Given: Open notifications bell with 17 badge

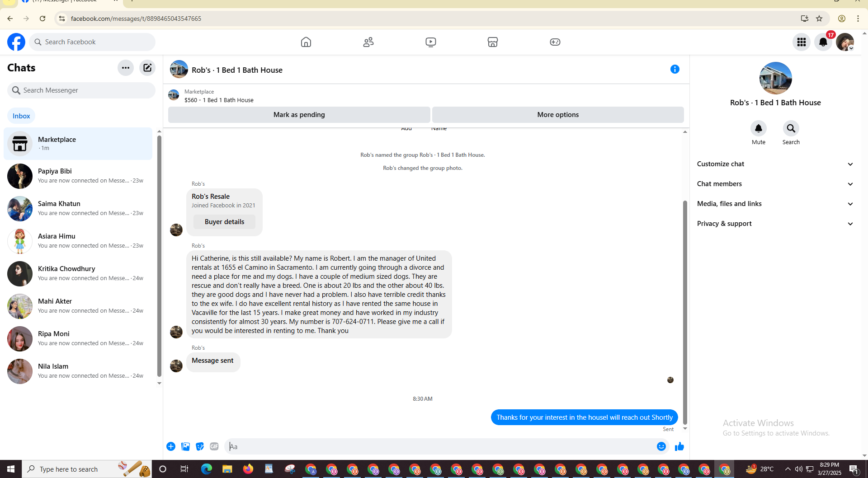Looking at the screenshot, I should (x=823, y=42).
